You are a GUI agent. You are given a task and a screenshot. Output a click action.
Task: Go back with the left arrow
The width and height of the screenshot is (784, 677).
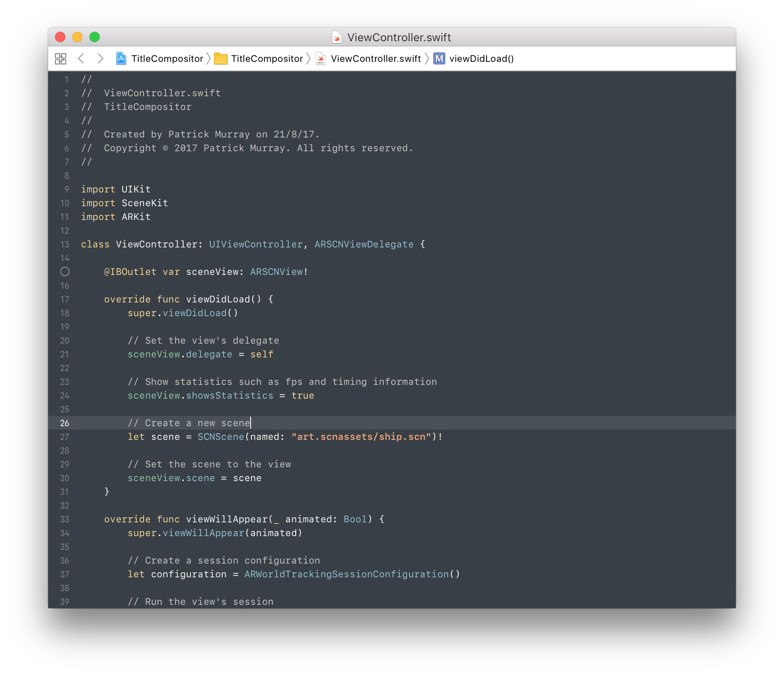tap(81, 58)
